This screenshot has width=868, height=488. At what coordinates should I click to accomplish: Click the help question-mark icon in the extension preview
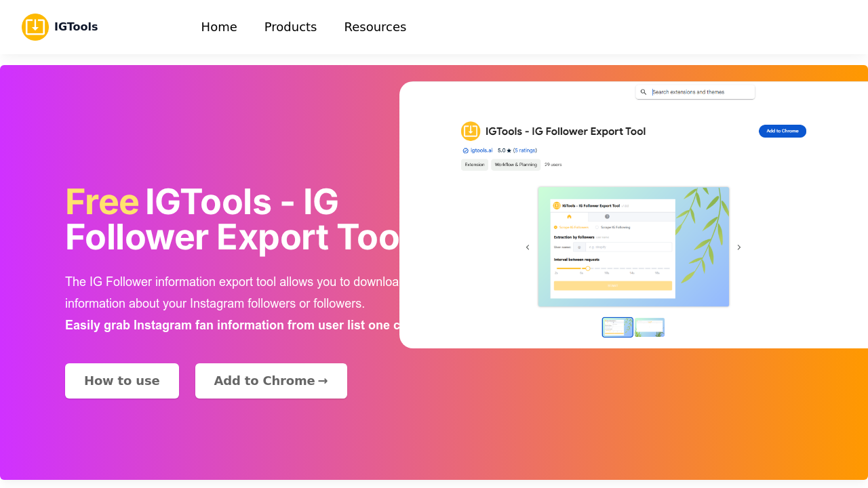[607, 217]
